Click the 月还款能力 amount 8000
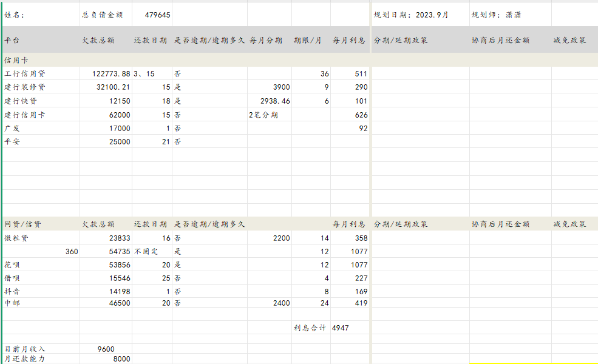The height and width of the screenshot is (364, 598). (x=118, y=359)
